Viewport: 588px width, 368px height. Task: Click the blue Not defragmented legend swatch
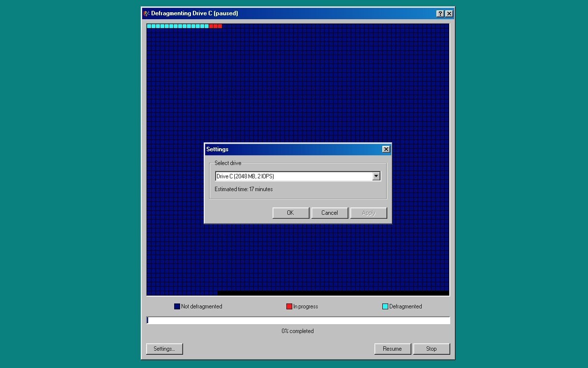pos(177,306)
